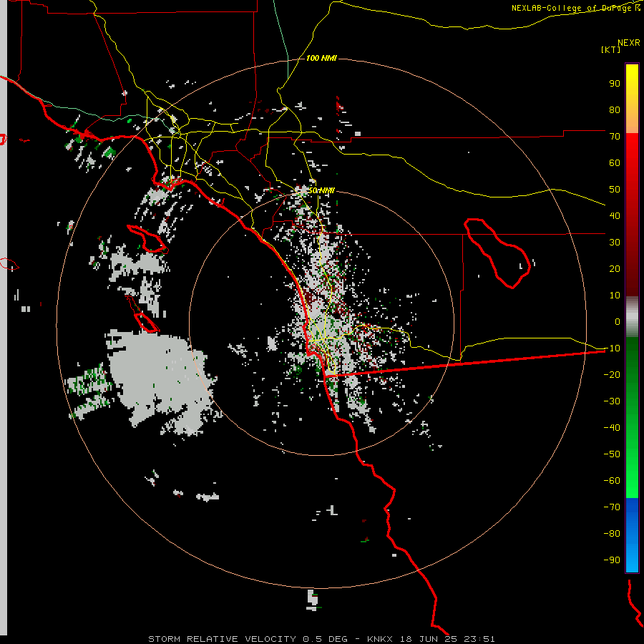This screenshot has width=644, height=644.
Task: Click the "-90" value on velocity scale
Action: coord(612,560)
